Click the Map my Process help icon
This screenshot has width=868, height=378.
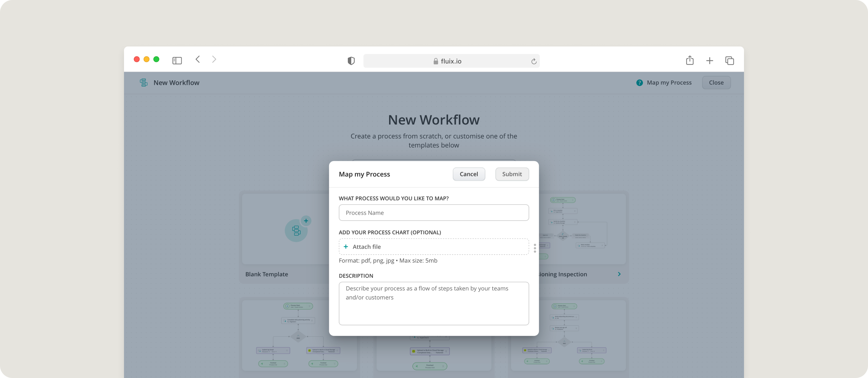[639, 82]
